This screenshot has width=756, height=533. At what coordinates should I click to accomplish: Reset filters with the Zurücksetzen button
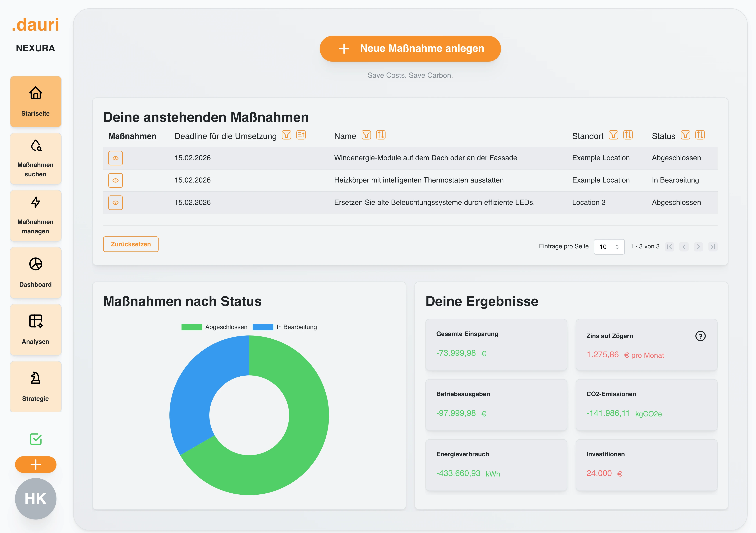tap(130, 244)
